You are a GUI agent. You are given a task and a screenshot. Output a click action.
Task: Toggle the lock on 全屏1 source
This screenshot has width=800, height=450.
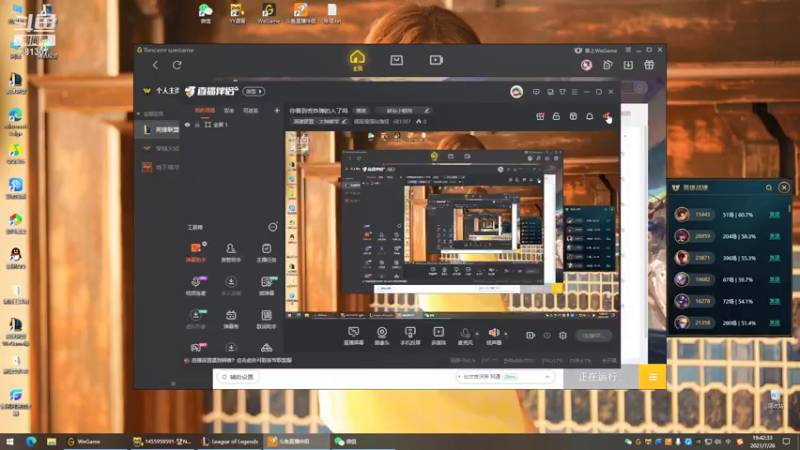197,124
